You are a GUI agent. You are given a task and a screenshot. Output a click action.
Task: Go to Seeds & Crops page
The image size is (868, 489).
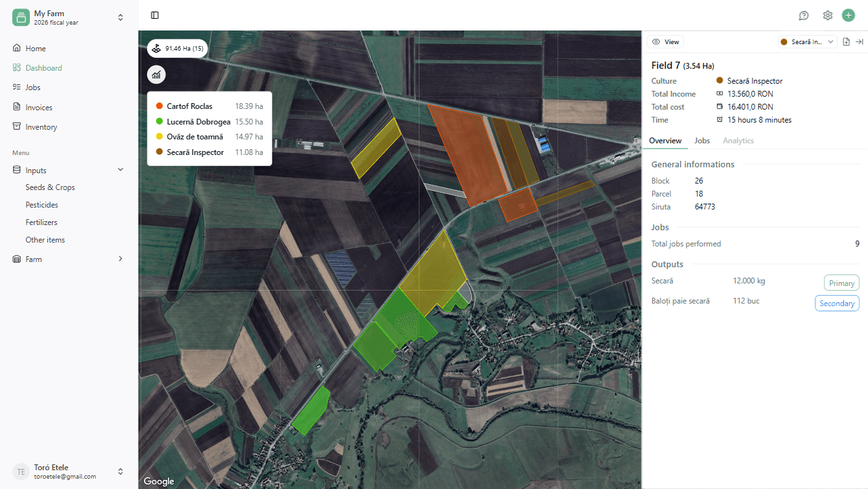(x=50, y=187)
